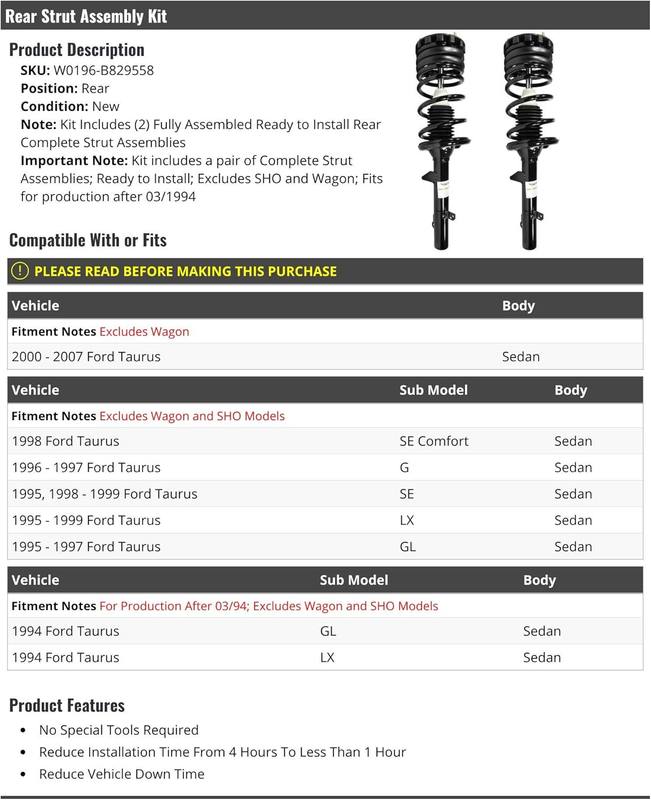Select the 1994 Ford Taurus GL row
This screenshot has height=800, width=651.
click(325, 631)
